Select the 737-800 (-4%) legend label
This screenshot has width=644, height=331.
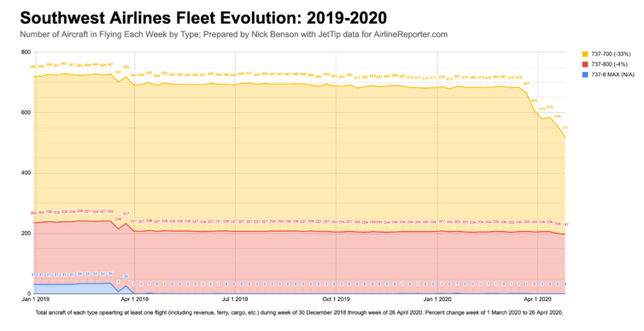pos(610,64)
